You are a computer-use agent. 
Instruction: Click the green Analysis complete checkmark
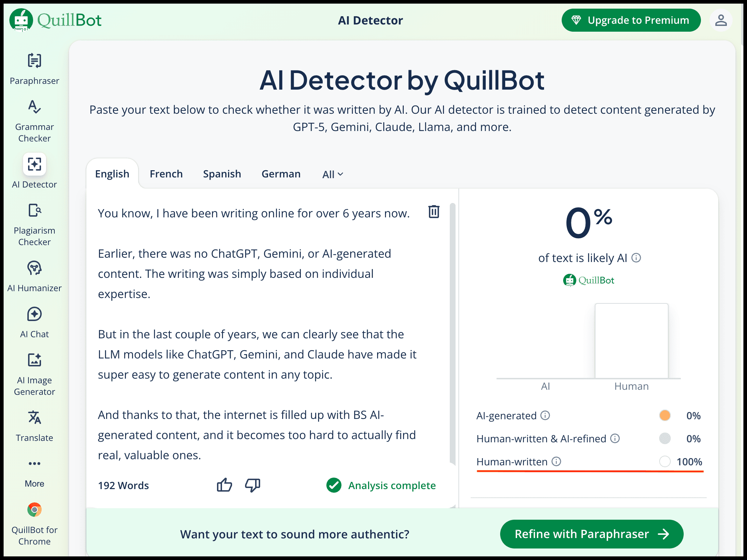(x=334, y=485)
